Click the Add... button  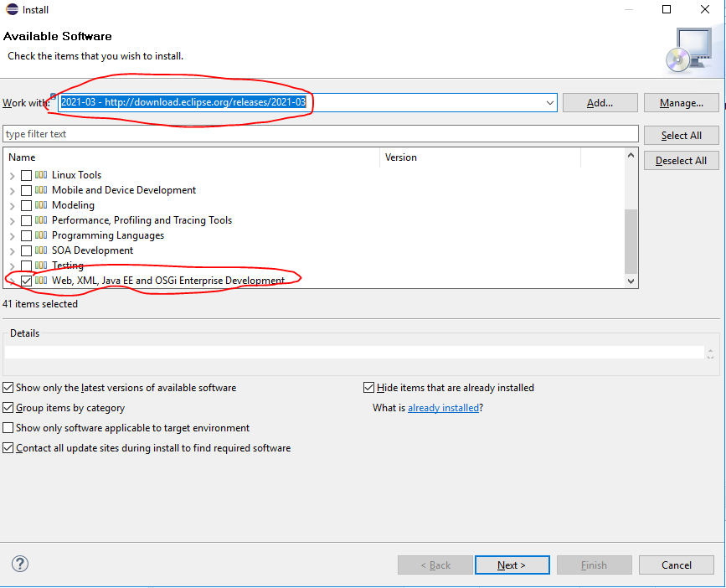coord(600,103)
